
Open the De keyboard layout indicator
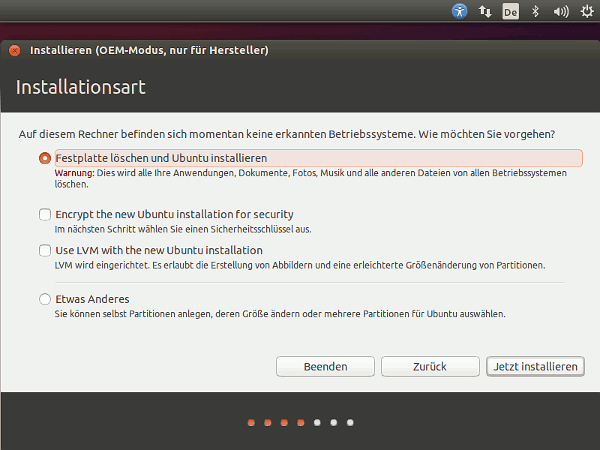tap(510, 11)
